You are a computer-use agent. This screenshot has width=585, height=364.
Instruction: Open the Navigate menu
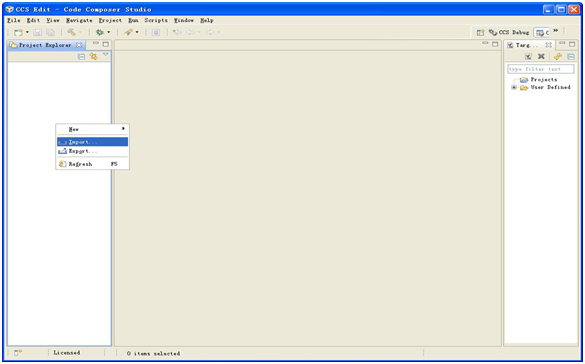(79, 20)
